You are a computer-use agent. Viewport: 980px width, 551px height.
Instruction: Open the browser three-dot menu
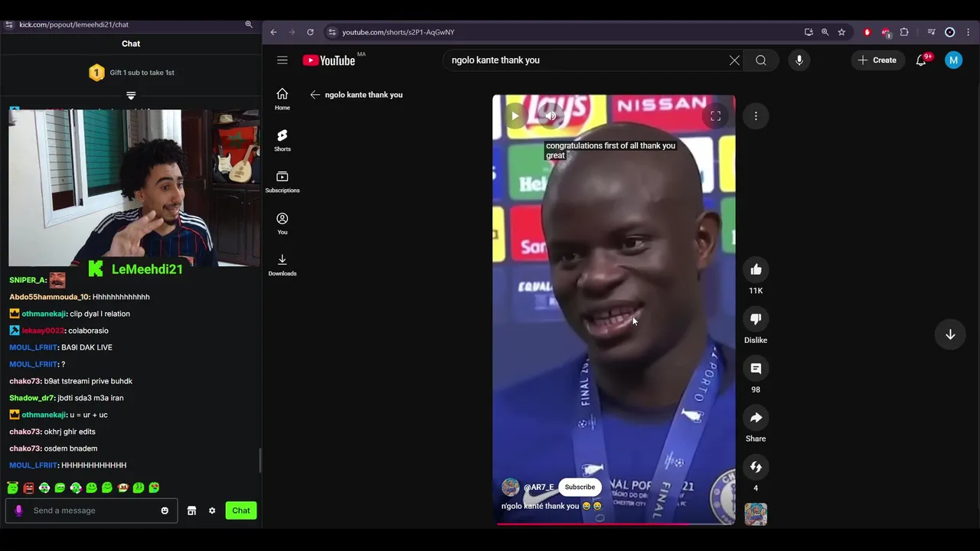[969, 32]
